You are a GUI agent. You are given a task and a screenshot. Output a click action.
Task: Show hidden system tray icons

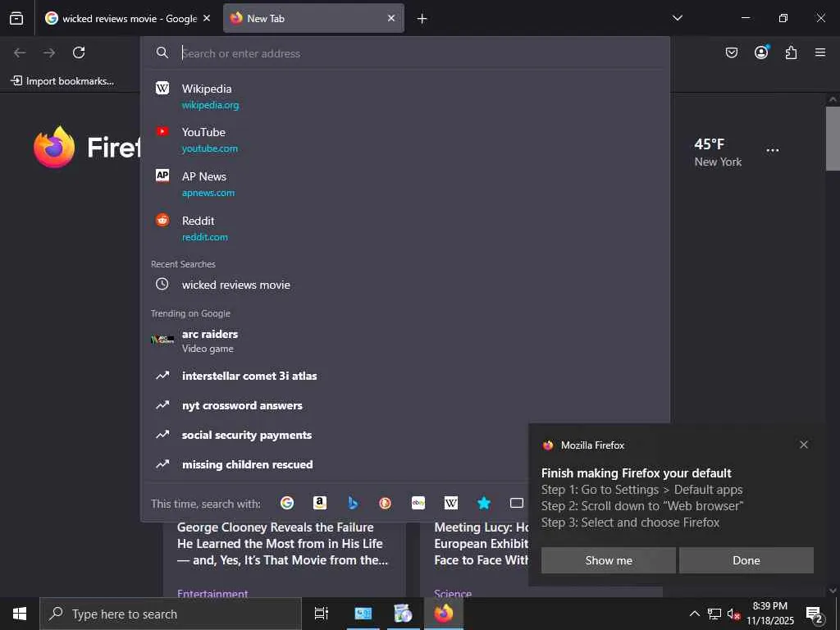pos(694,614)
